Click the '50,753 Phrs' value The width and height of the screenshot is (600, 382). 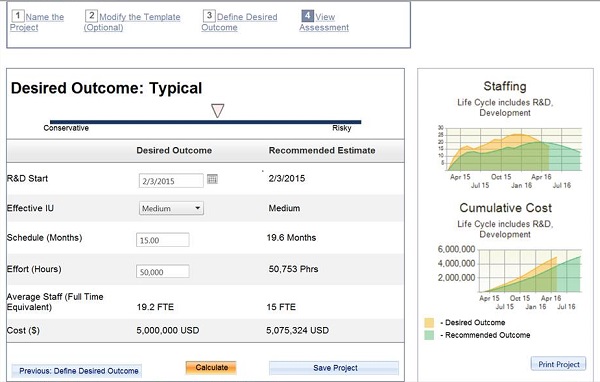[293, 269]
